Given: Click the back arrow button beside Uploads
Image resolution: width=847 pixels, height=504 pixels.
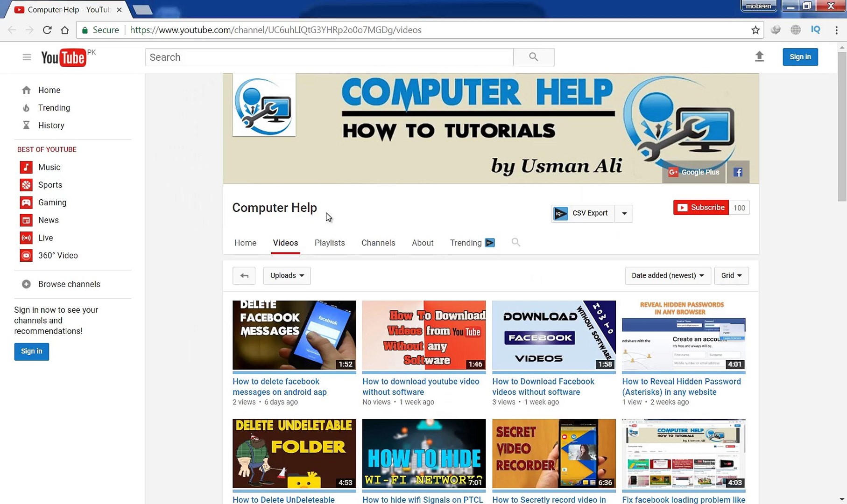Looking at the screenshot, I should click(x=244, y=275).
